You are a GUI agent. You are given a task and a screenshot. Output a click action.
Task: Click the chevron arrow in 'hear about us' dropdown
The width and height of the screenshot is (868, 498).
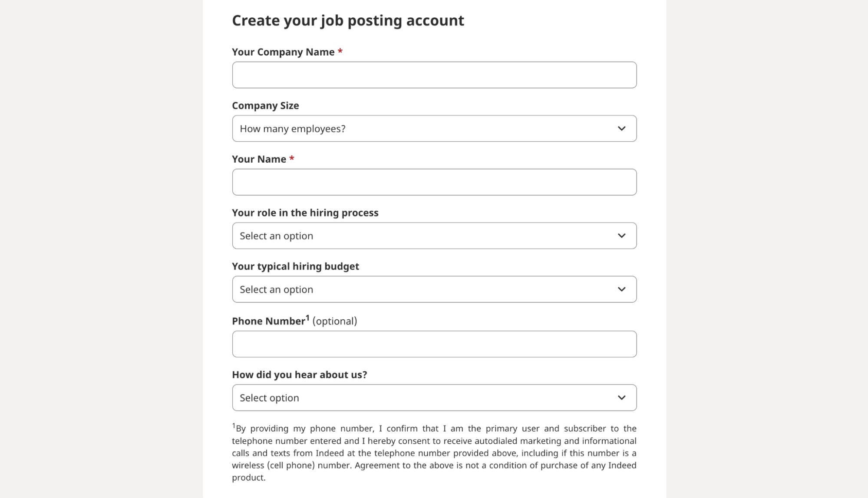click(x=621, y=398)
